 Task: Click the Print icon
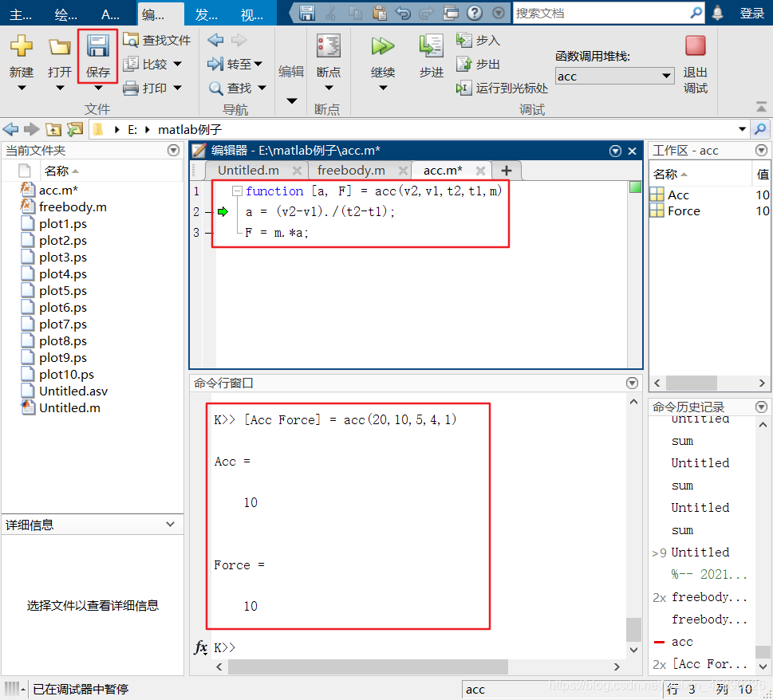tap(131, 88)
